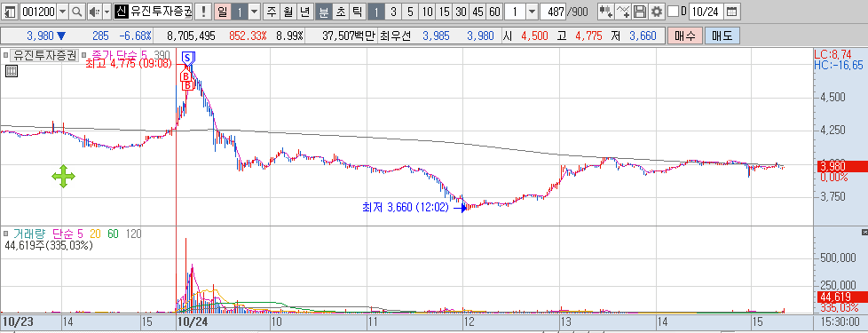868x333 pixels.
Task: Open chart settings gear icon
Action: (x=657, y=11)
